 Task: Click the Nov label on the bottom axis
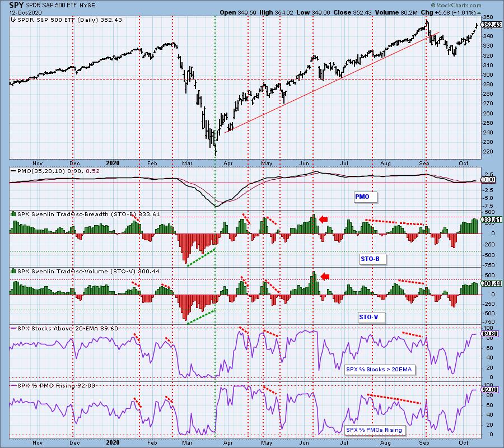[38, 442]
